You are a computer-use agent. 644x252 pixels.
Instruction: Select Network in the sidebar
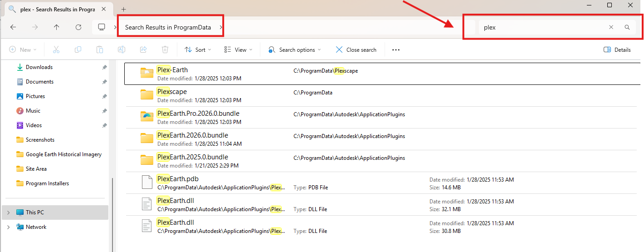[36, 227]
